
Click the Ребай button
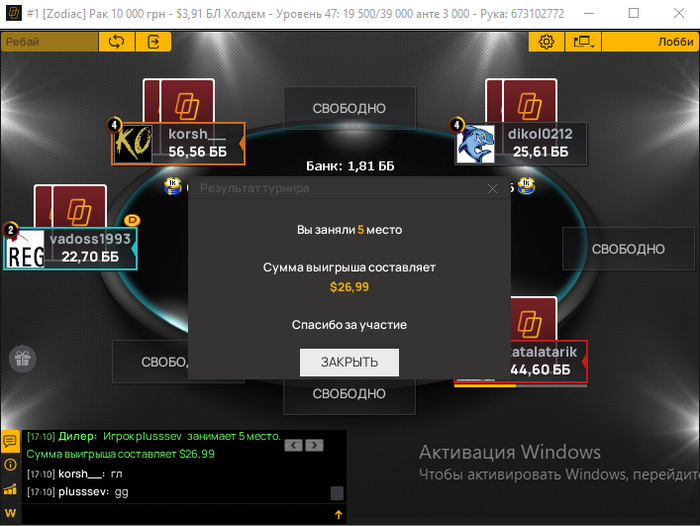pyautogui.click(x=50, y=42)
